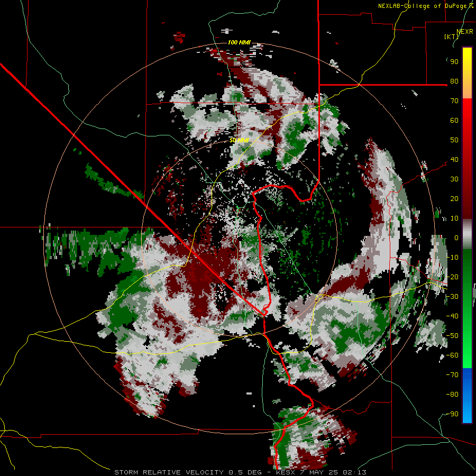Click the 0.5 DEG elevation text
The height and width of the screenshot is (476, 476).
[x=247, y=472]
